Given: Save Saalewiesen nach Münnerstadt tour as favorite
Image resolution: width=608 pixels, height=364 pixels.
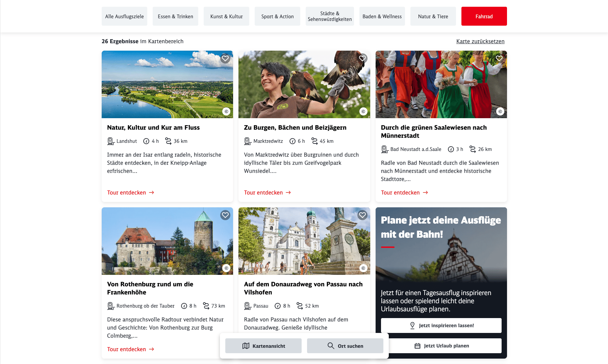Looking at the screenshot, I should 499,58.
